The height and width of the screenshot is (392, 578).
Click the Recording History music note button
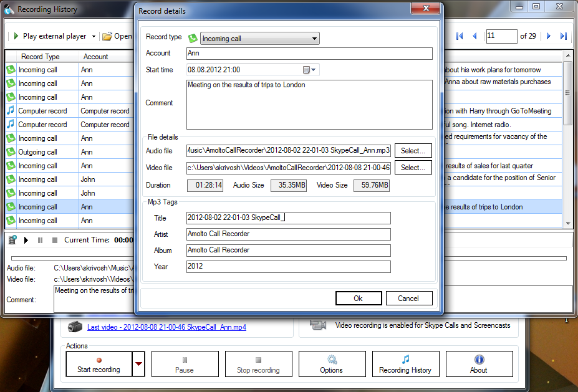click(405, 364)
